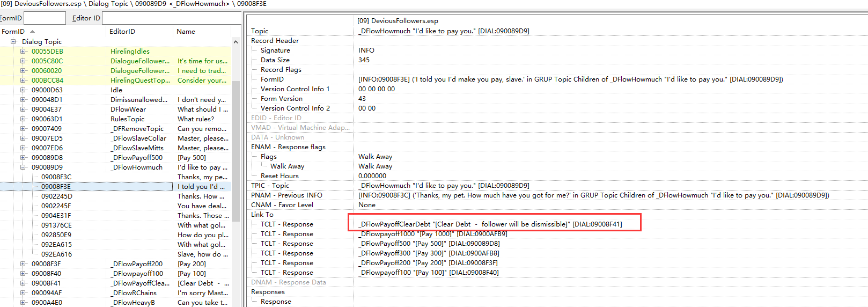Click the tree scrollbar up arrow
This screenshot has height=307, width=868.
[236, 41]
